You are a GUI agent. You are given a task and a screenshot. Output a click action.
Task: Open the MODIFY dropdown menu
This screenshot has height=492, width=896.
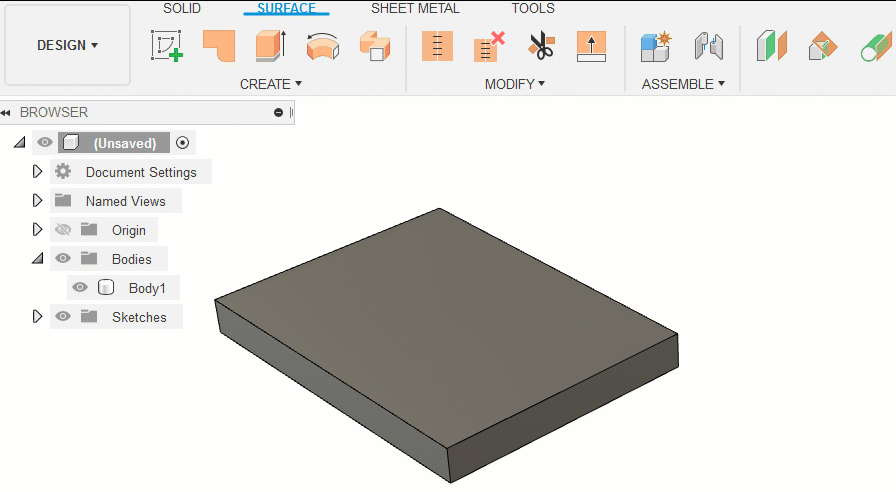coord(515,84)
